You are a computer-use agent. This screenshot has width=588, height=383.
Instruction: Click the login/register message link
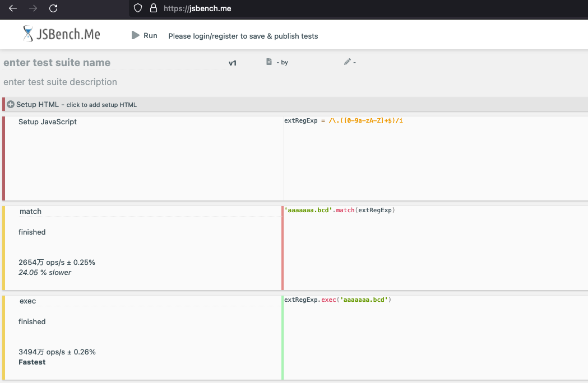243,36
